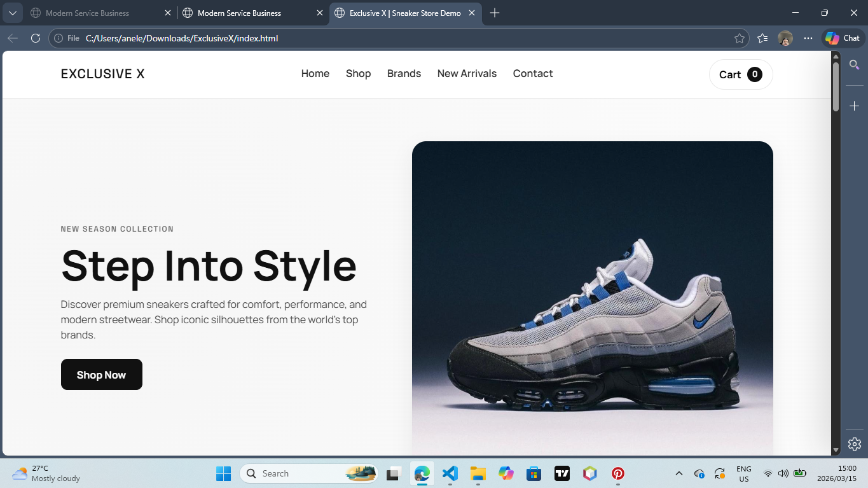Click the taskbar Search box
The height and width of the screenshot is (488, 868).
pos(309,473)
